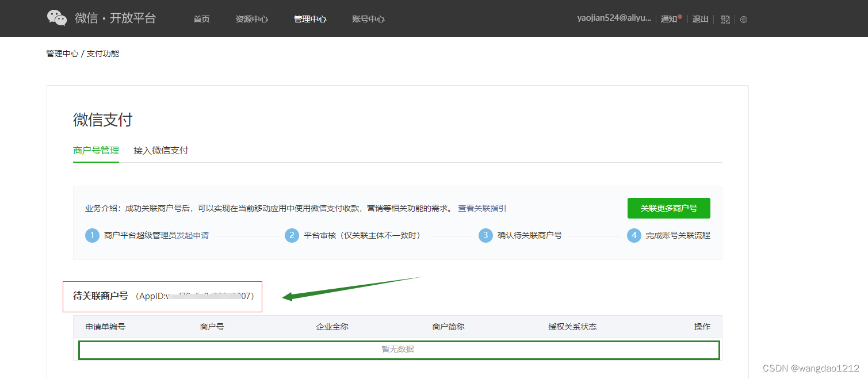Screen dimensions: 868x379
Task: Click step 2 circle 平台审核
Action: click(x=292, y=235)
